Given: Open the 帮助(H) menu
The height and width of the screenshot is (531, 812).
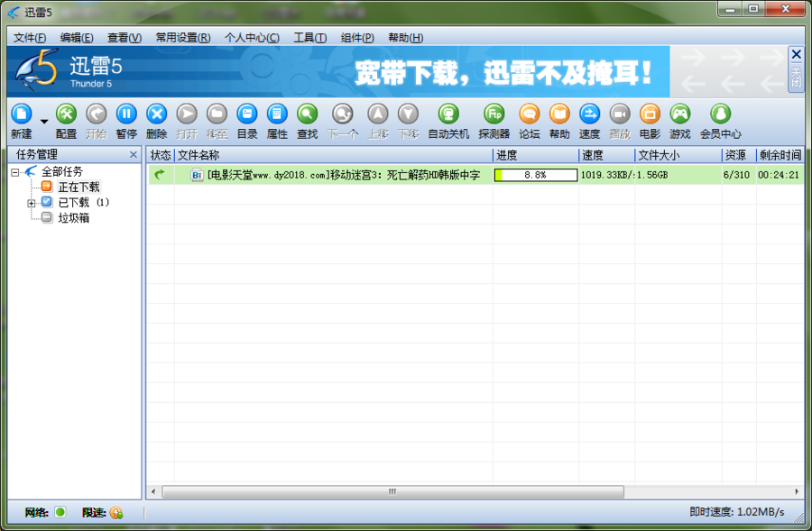Looking at the screenshot, I should click(405, 38).
